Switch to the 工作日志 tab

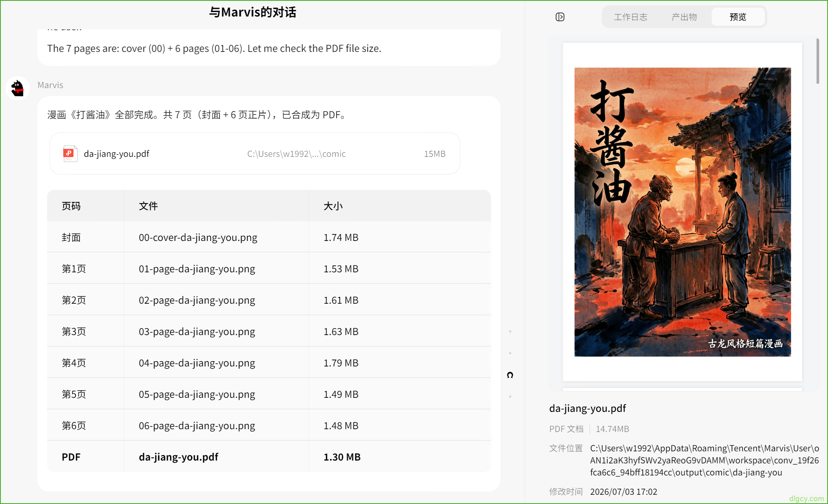click(630, 17)
